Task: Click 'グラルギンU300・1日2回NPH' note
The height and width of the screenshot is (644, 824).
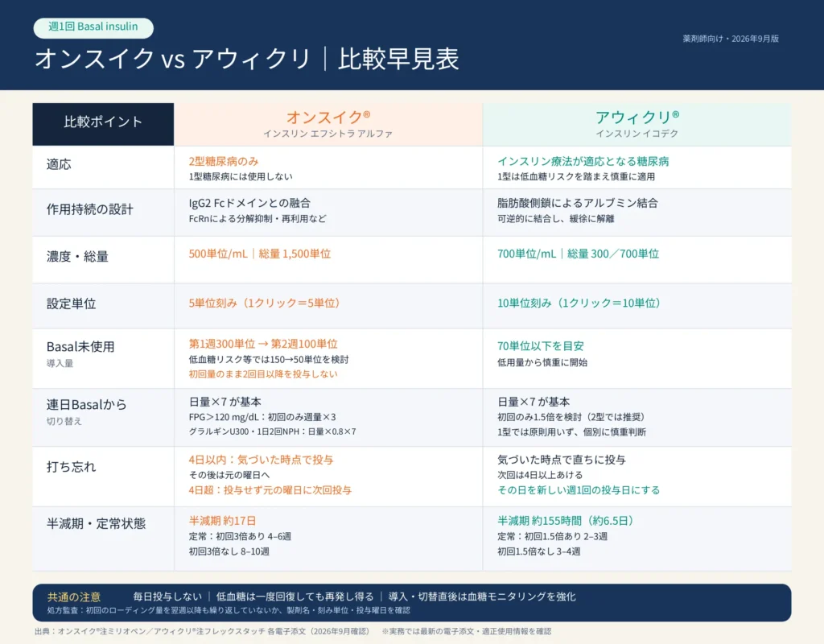Action: pyautogui.click(x=272, y=431)
